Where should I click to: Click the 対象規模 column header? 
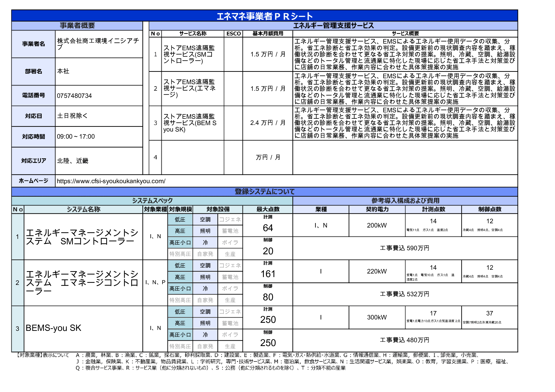180,209
